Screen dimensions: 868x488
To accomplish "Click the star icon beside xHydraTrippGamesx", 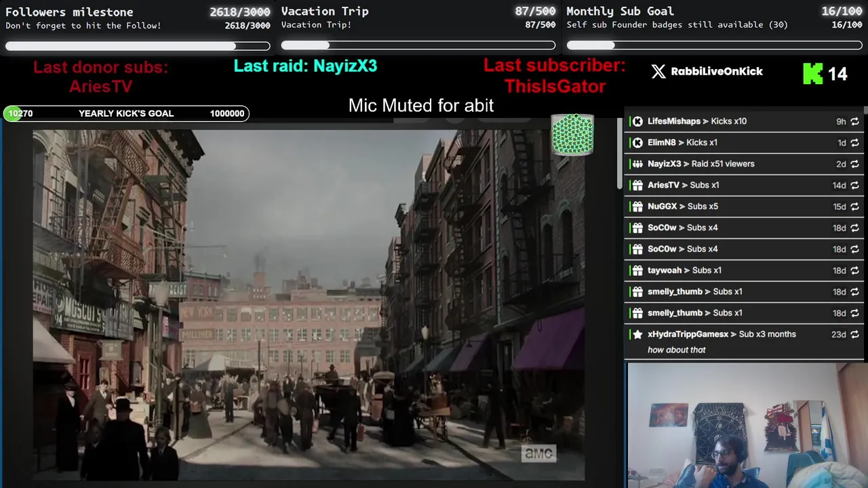I will click(637, 334).
